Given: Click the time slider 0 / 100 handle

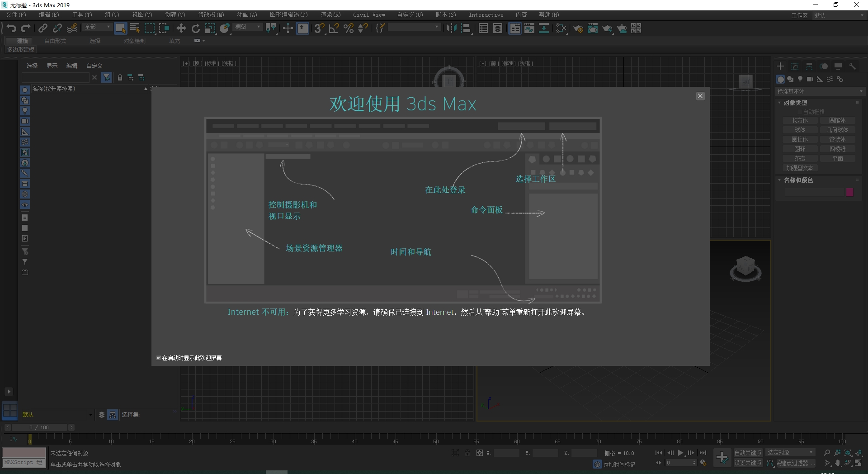Looking at the screenshot, I should (39, 427).
